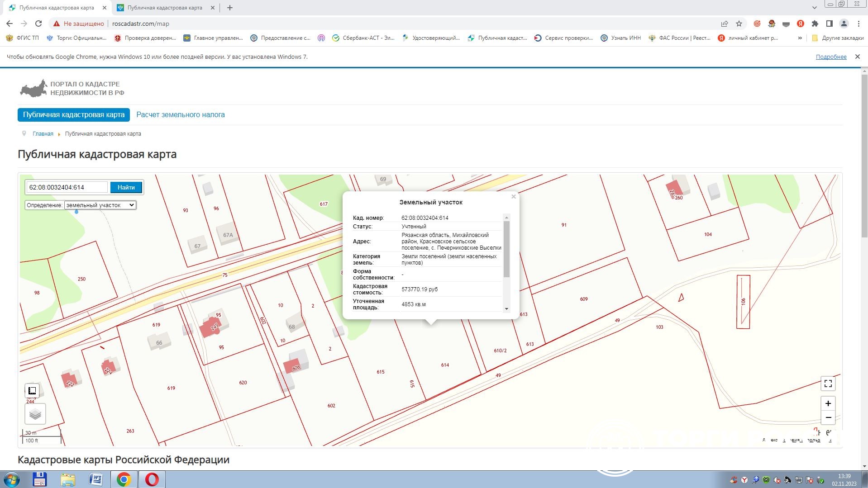Click the browser address bar URL
The image size is (868, 488).
(x=141, y=24)
